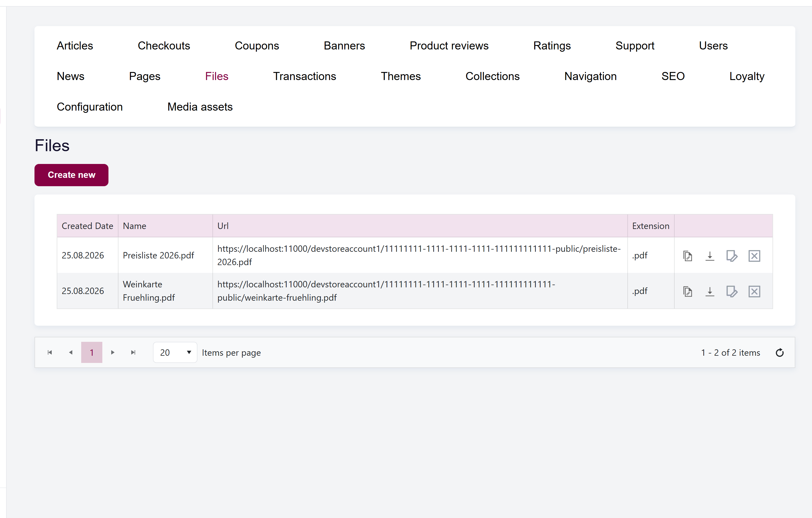Navigate to Media assets
The image size is (812, 518).
200,107
